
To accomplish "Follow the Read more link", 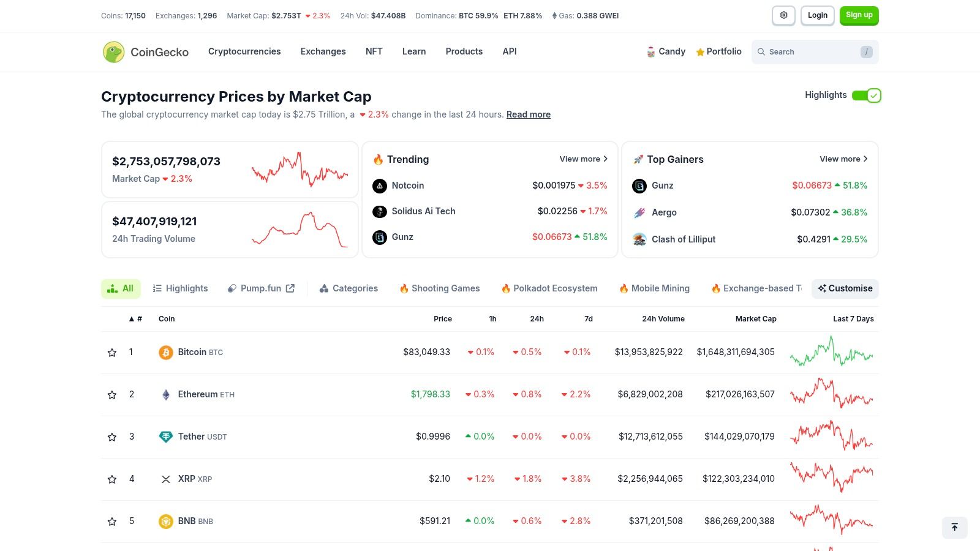I will [528, 114].
